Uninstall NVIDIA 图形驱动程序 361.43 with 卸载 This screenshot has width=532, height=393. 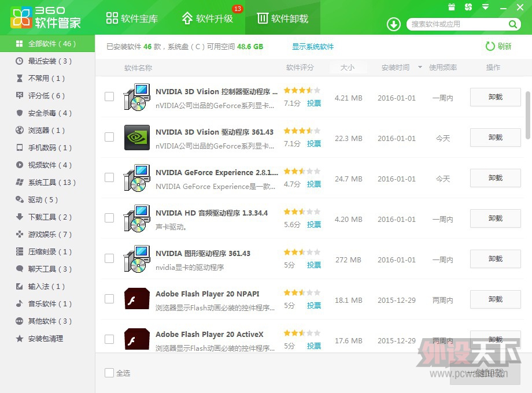[x=496, y=259]
